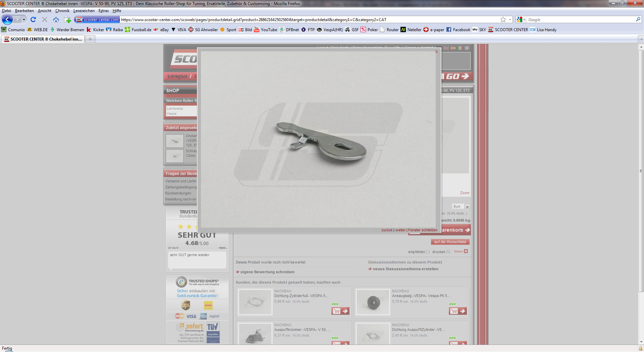Open a new tab with the plus button

90,39
